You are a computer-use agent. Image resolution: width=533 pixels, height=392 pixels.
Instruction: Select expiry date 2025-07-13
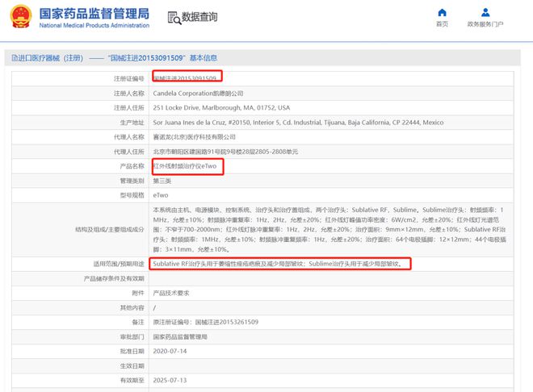(x=170, y=381)
